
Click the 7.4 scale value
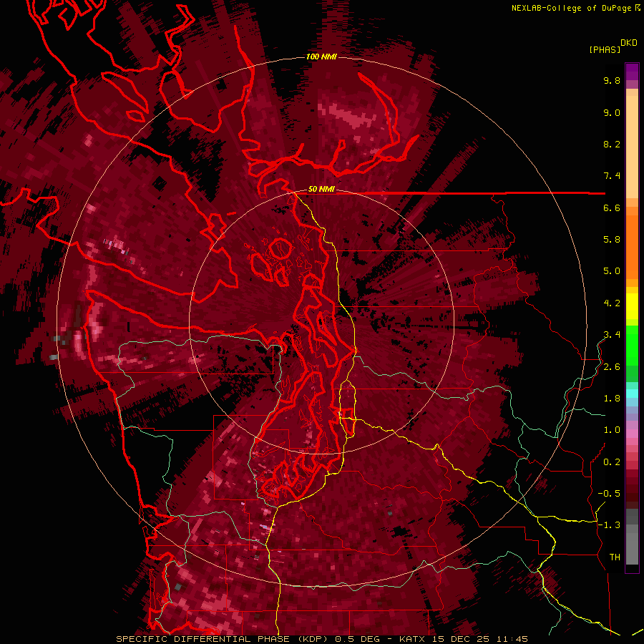coord(612,176)
